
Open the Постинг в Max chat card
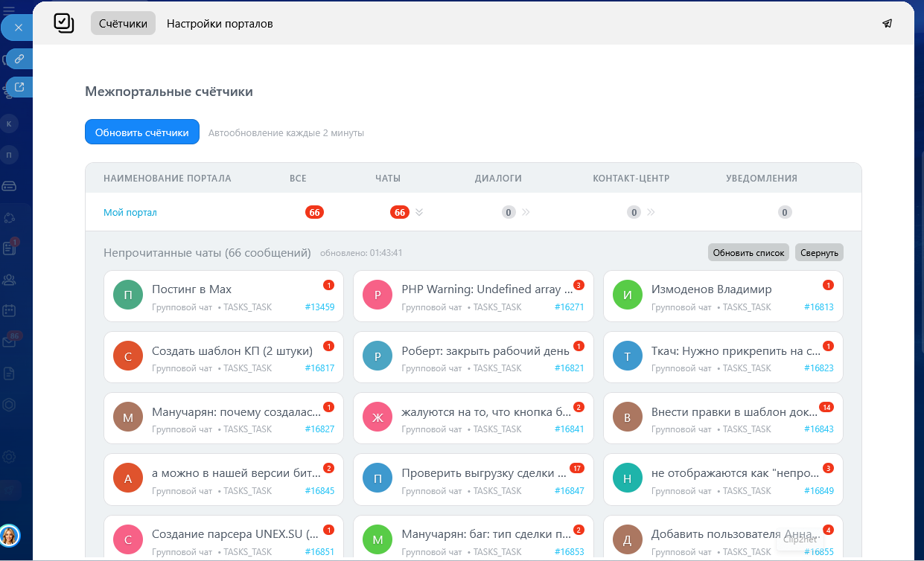coord(223,295)
